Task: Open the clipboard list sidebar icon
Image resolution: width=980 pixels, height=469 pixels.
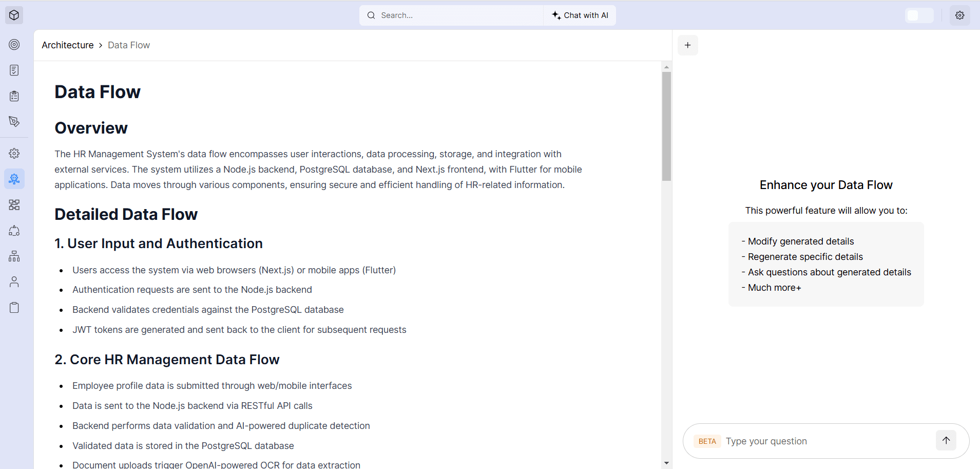Action: (x=14, y=96)
